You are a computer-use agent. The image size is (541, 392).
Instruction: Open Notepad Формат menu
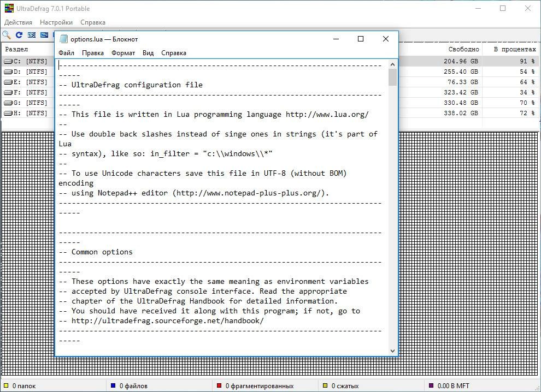(x=123, y=53)
